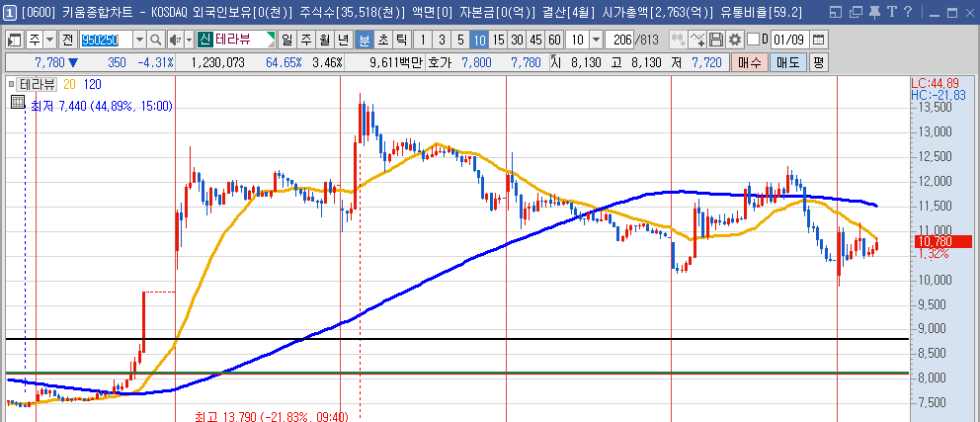Open chart settings gear icon
The image size is (980, 422).
tap(734, 40)
